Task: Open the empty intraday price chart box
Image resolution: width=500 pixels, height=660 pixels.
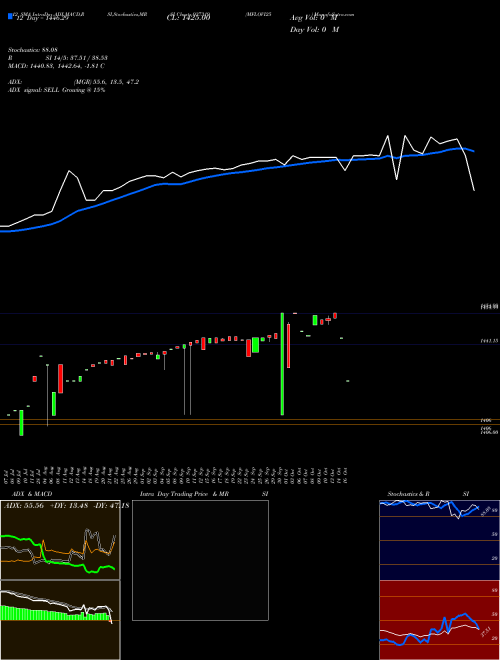Action: coord(200,560)
